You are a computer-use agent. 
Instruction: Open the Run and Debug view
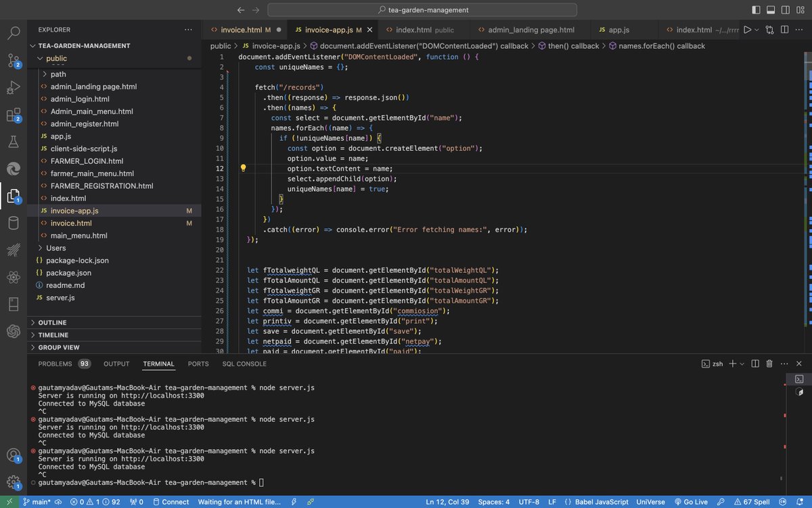point(14,88)
